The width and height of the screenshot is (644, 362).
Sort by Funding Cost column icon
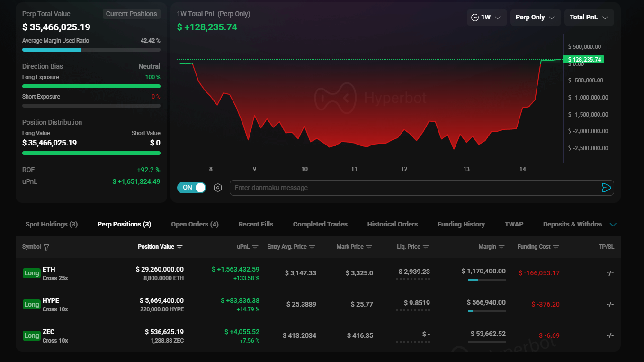pos(556,247)
